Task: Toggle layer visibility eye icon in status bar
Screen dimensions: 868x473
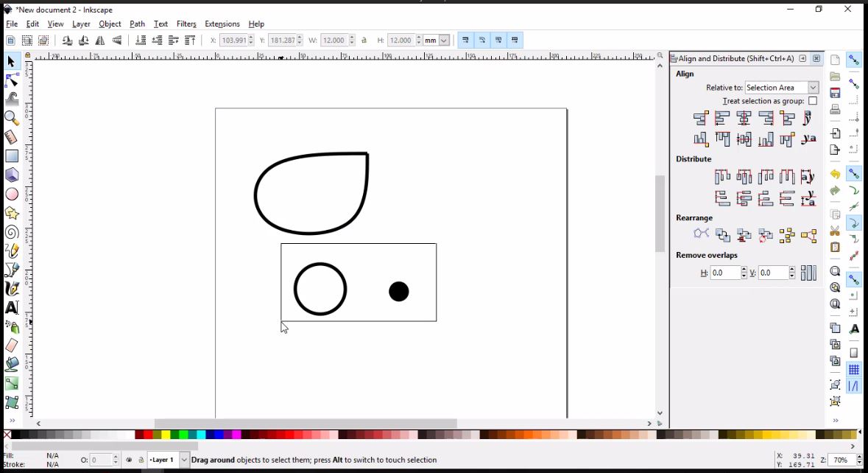Action: 129,460
